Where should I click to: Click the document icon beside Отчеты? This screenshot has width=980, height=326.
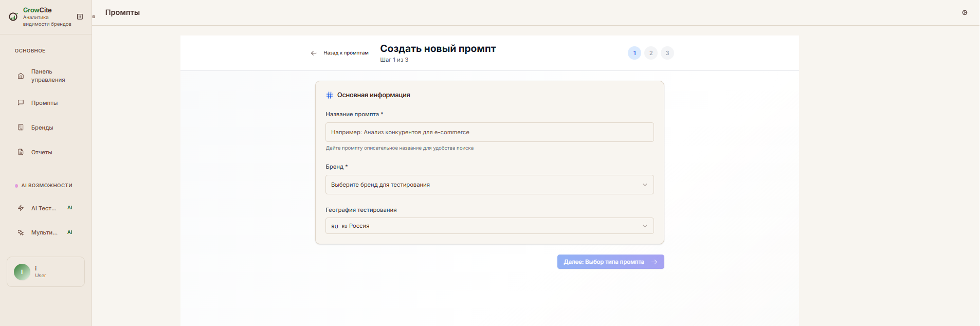click(x=21, y=152)
